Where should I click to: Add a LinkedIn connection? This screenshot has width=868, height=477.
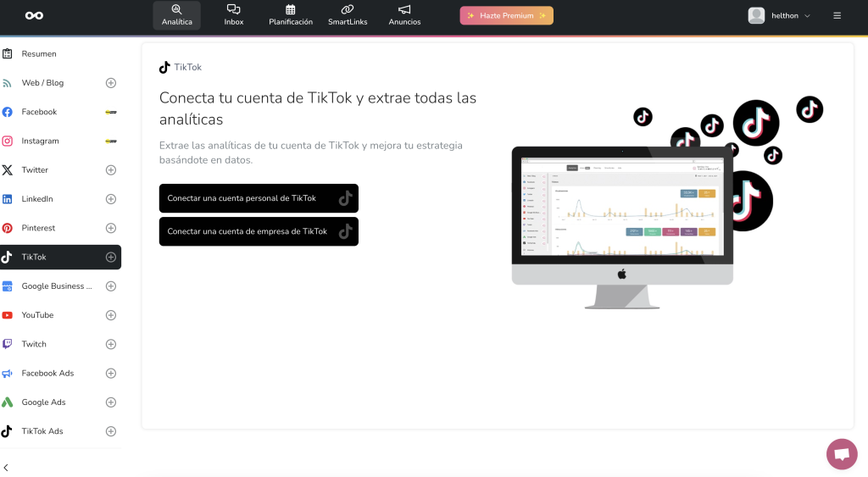click(111, 199)
